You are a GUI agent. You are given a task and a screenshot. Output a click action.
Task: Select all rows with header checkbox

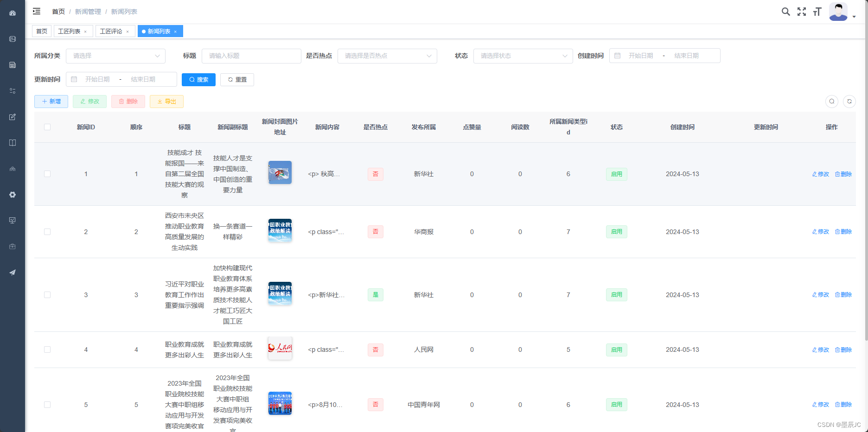click(47, 127)
